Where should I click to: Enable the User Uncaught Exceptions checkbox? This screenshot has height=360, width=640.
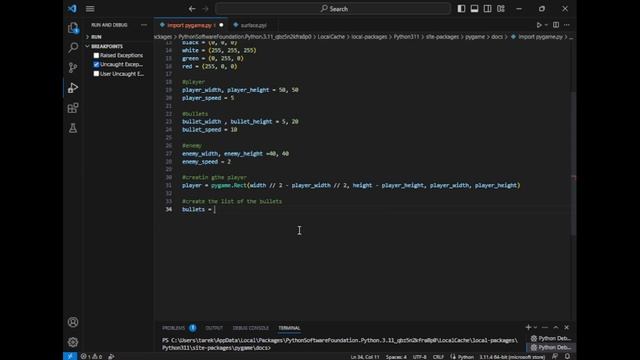click(96, 74)
